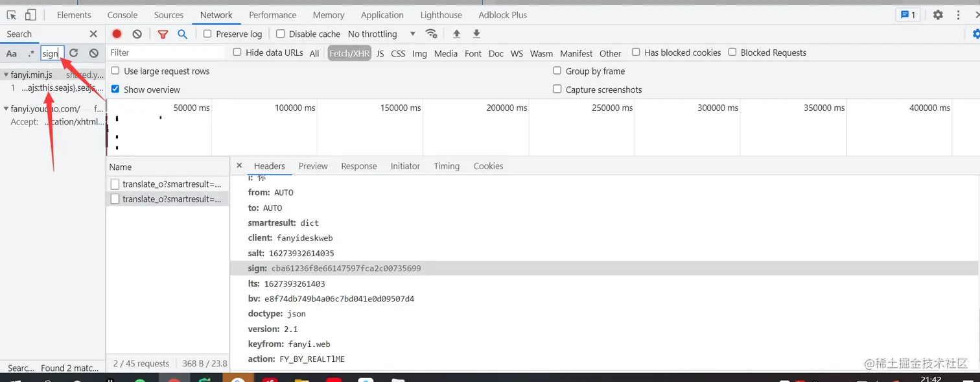Switch to the Sources panel
This screenshot has height=382, width=980.
coord(169,15)
